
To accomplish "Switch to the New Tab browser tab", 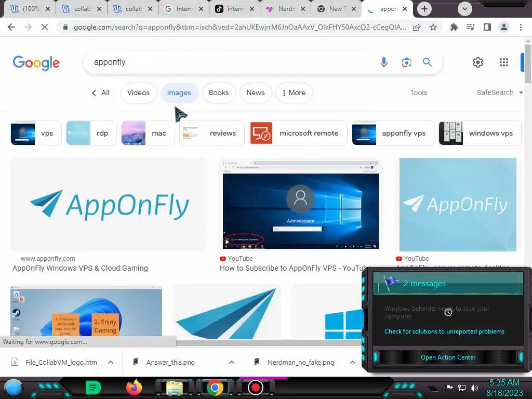I will point(336,9).
